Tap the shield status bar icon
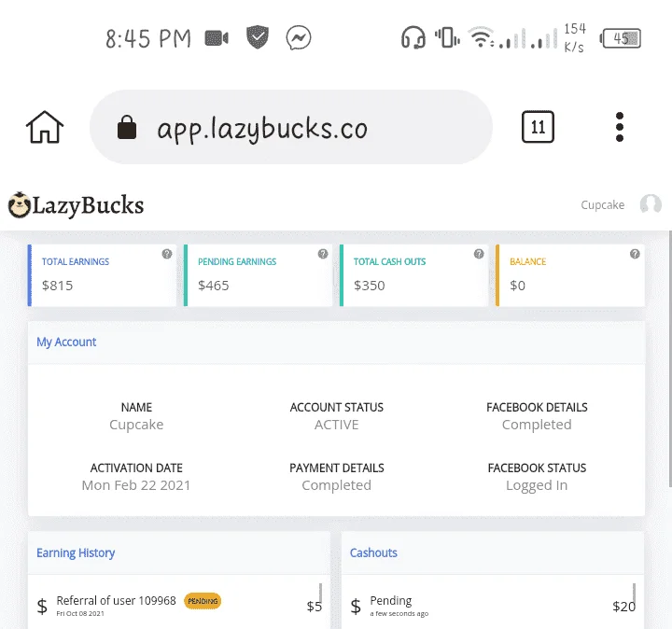Screen dimensions: 672x629 (258, 37)
